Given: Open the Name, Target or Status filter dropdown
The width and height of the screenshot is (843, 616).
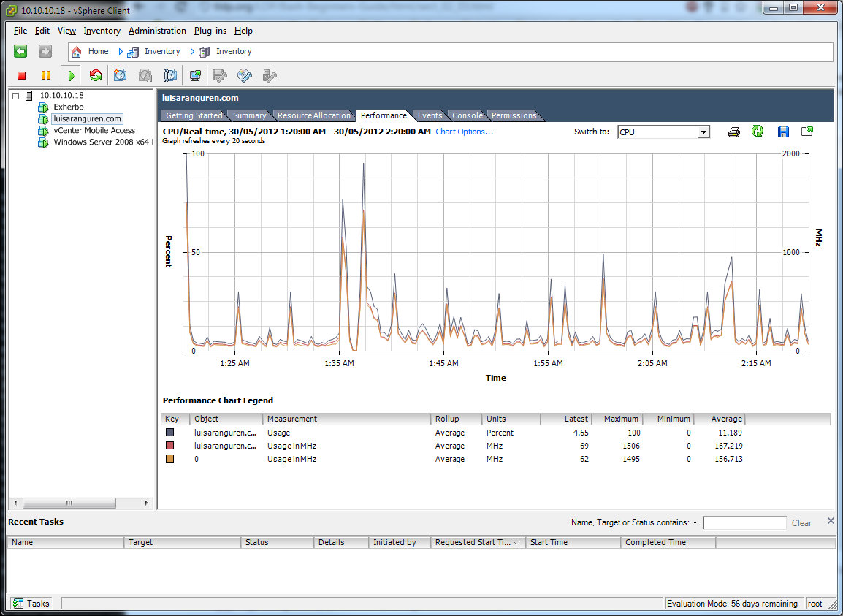Looking at the screenshot, I should coord(695,523).
